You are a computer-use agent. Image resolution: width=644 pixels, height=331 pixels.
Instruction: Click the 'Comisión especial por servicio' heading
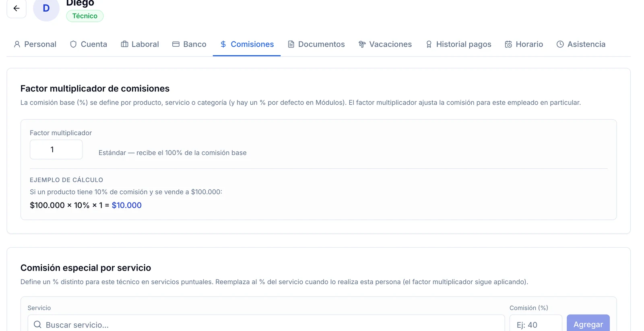pyautogui.click(x=86, y=268)
